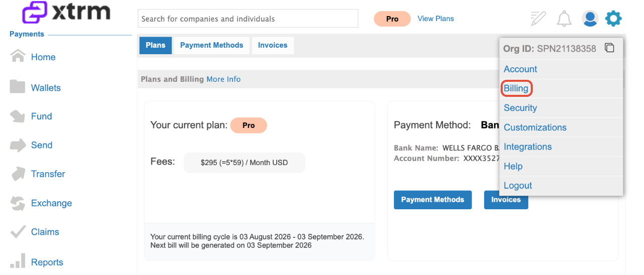Image resolution: width=644 pixels, height=275 pixels.
Task: Open the More Info link
Action: tap(224, 79)
